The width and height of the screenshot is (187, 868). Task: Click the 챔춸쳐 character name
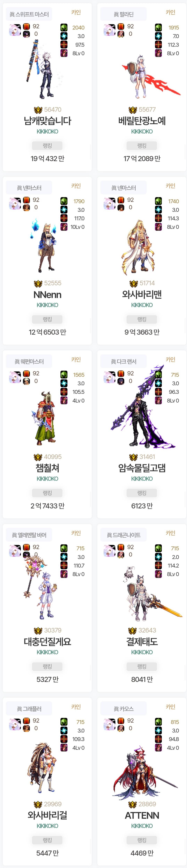[x=47, y=468]
